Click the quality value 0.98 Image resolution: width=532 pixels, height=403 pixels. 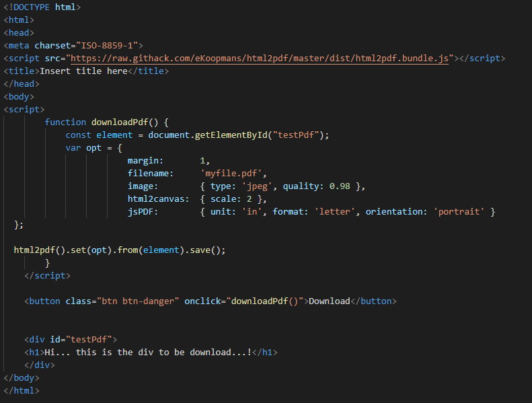coord(340,186)
